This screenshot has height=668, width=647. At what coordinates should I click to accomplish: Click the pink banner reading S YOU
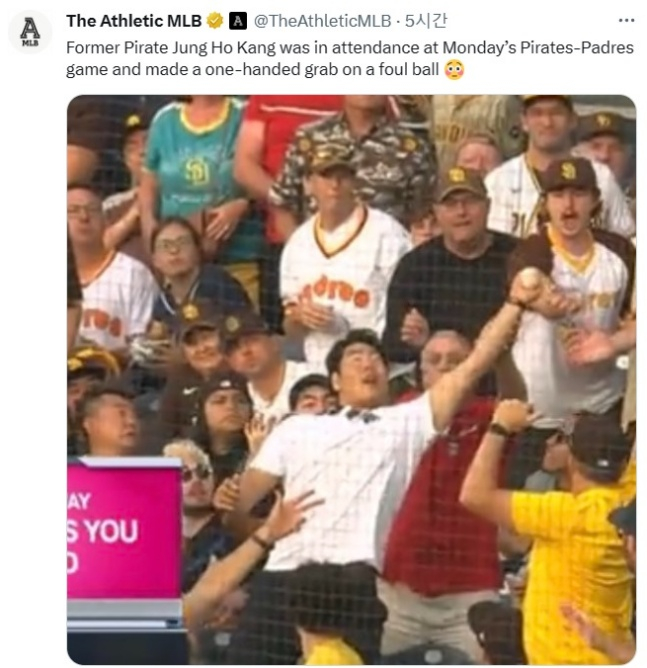coord(124,527)
